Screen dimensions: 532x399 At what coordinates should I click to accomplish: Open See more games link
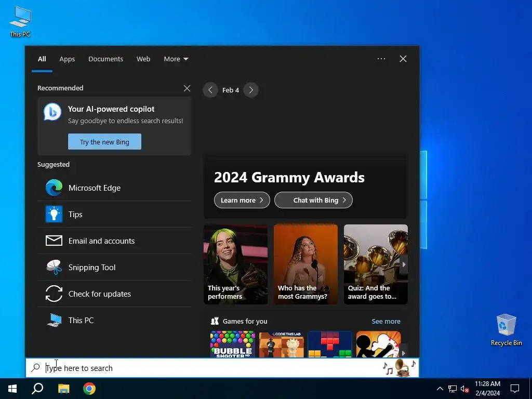click(x=386, y=321)
